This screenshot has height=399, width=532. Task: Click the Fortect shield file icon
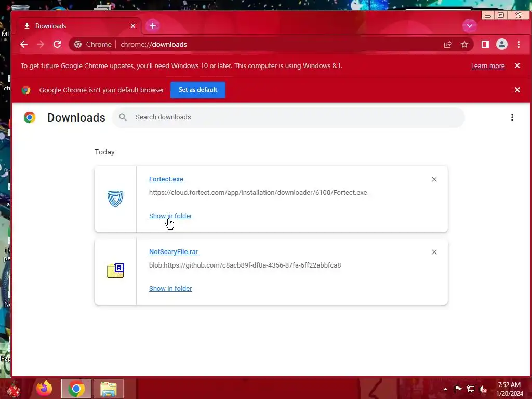click(x=115, y=198)
